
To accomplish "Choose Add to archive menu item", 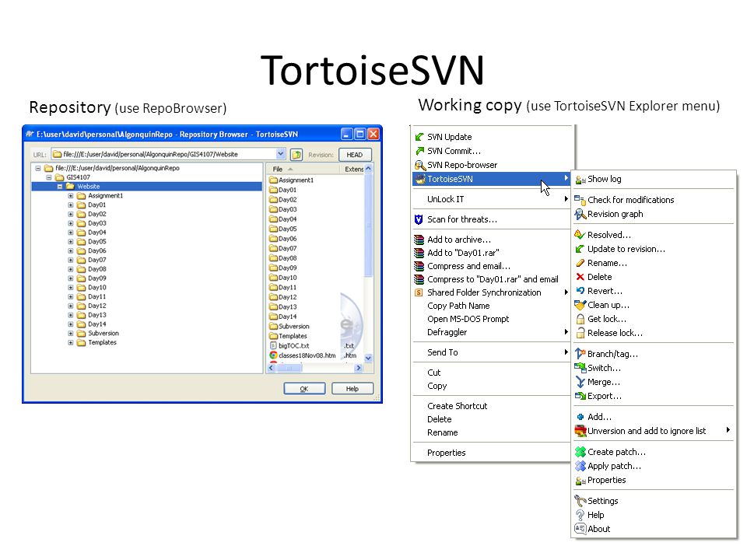I will click(x=492, y=240).
